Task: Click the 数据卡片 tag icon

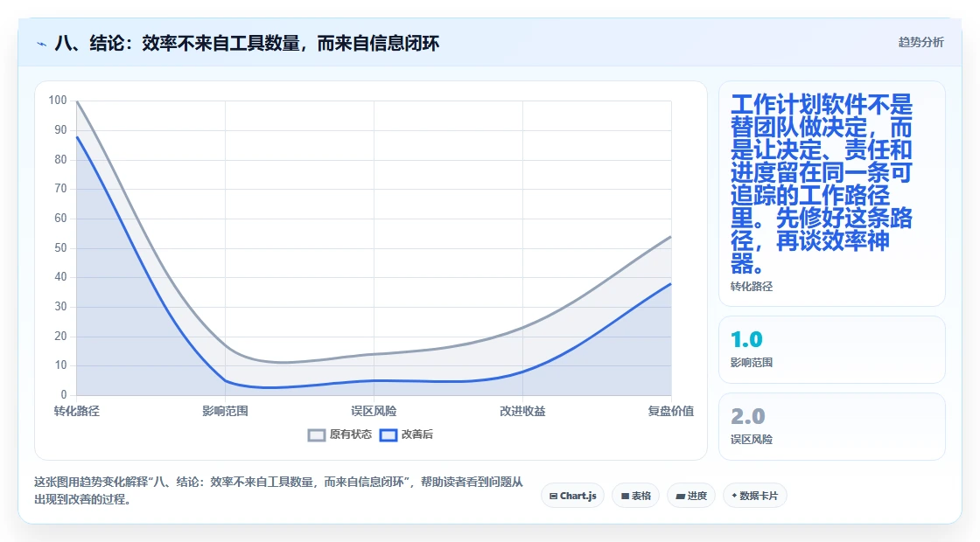Action: tap(734, 496)
